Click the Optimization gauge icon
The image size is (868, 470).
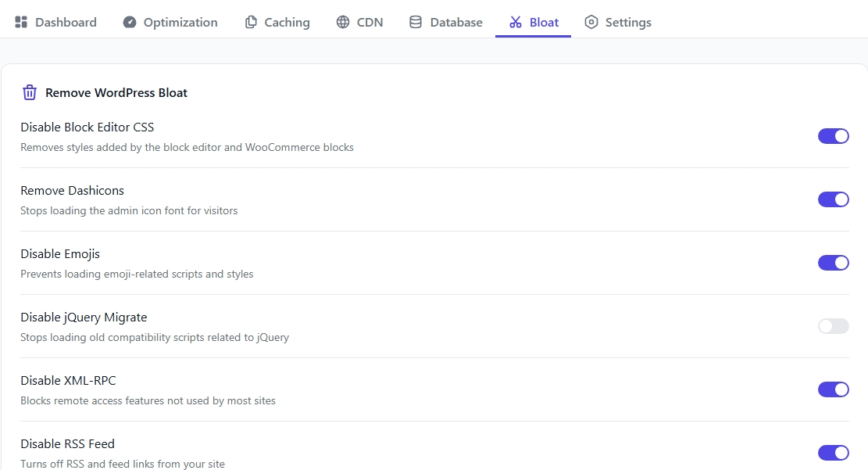tap(130, 22)
